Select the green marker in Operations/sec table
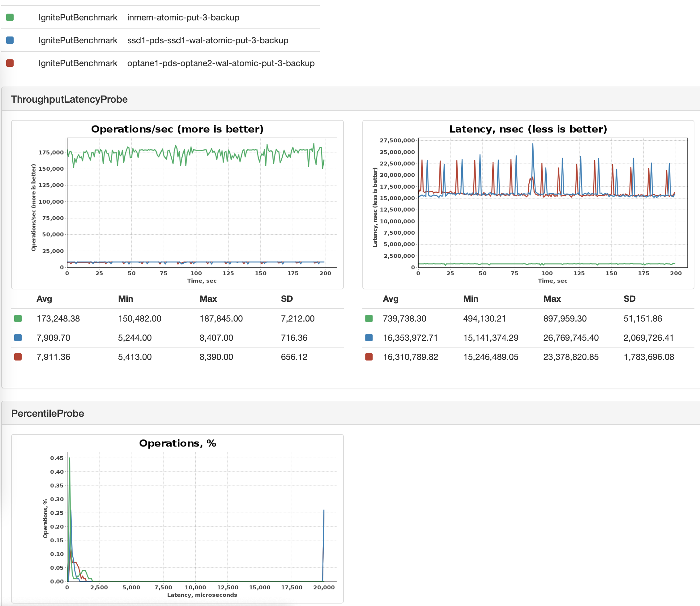The image size is (700, 606). pos(18,318)
